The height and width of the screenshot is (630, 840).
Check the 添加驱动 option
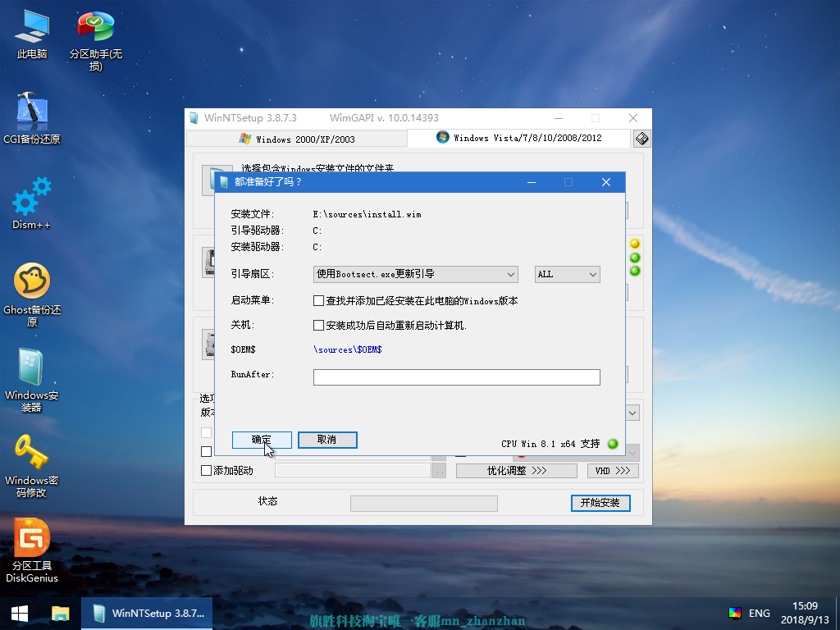click(205, 470)
